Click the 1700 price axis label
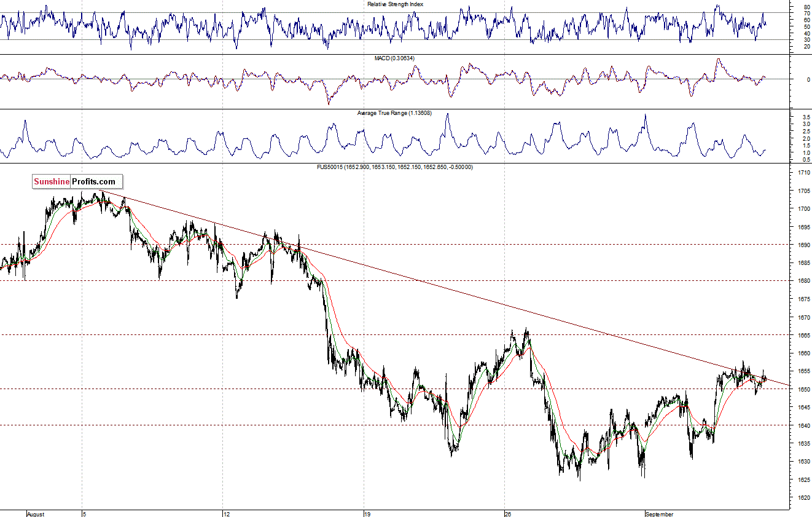The image size is (812, 517). pos(803,209)
